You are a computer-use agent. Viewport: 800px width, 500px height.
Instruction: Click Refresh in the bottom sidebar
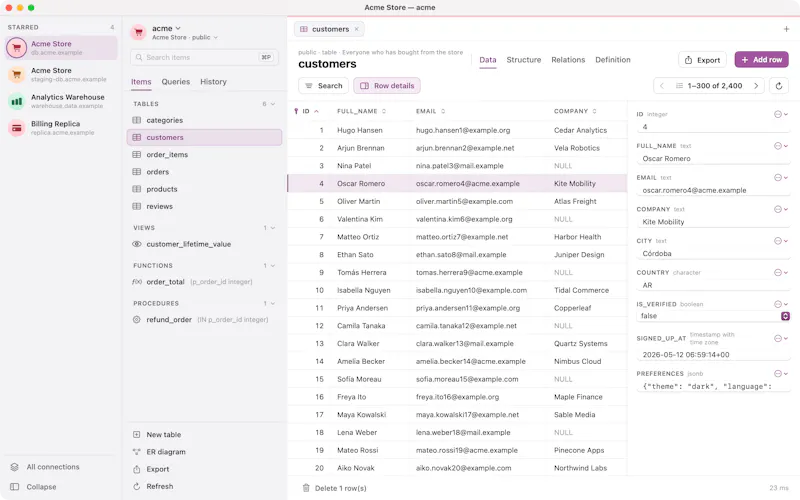[x=153, y=486]
